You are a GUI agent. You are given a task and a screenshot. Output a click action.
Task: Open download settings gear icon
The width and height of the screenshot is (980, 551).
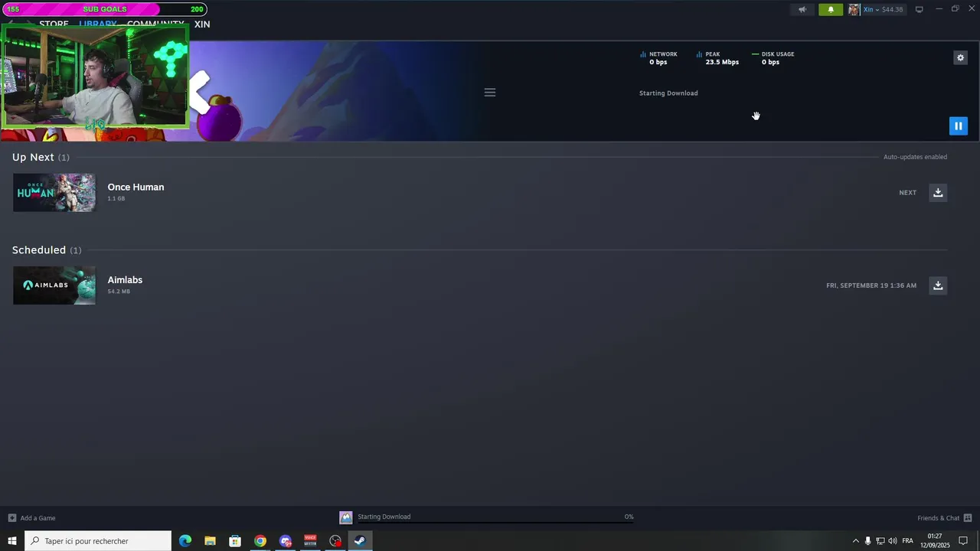coord(960,57)
